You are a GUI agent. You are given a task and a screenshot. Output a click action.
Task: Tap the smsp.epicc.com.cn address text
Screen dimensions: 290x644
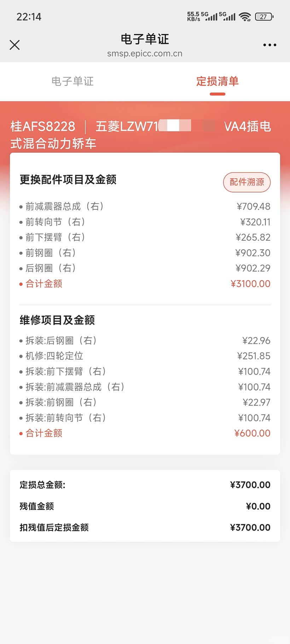tap(145, 54)
